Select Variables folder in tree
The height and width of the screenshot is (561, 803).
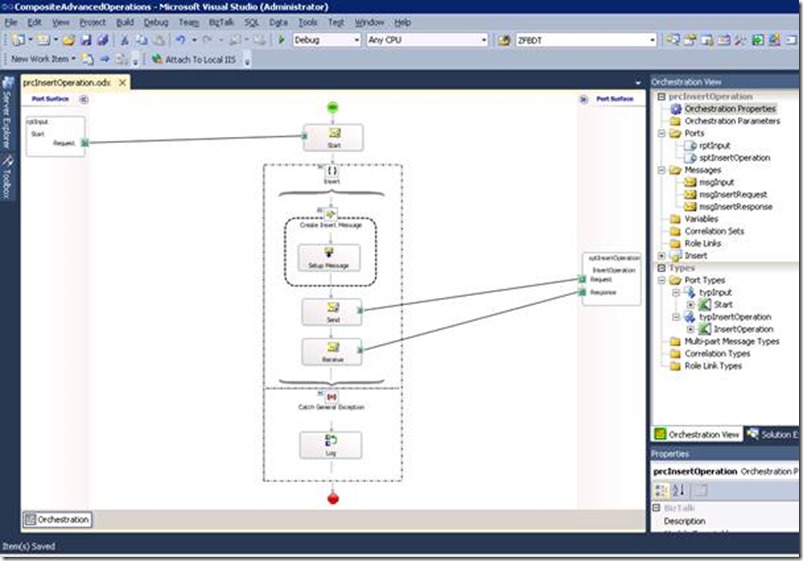(x=701, y=219)
